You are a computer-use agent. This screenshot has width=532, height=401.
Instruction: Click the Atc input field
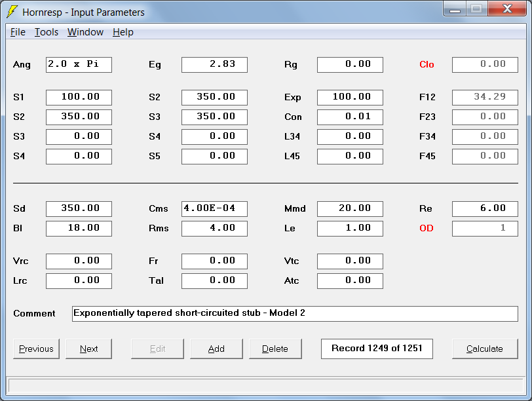coord(350,281)
